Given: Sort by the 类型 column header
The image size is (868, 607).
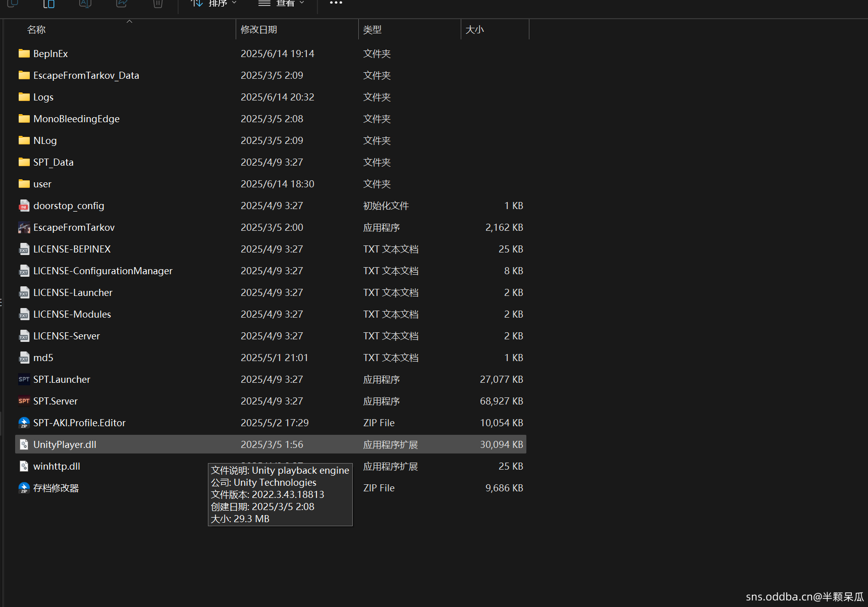Looking at the screenshot, I should pyautogui.click(x=372, y=30).
